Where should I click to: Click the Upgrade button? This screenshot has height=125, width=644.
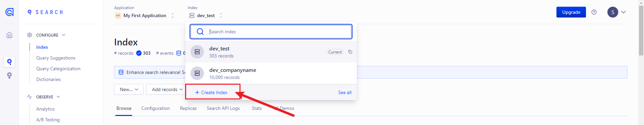tap(571, 12)
